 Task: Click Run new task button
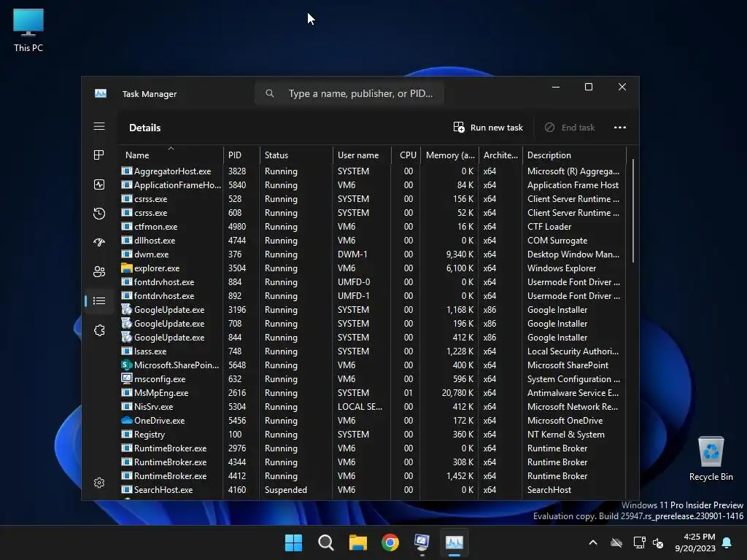(x=488, y=127)
